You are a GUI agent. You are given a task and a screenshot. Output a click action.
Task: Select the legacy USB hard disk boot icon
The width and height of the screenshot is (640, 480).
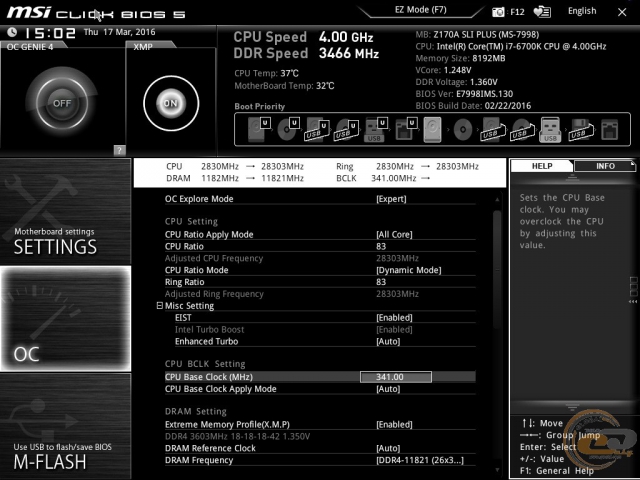click(x=492, y=129)
